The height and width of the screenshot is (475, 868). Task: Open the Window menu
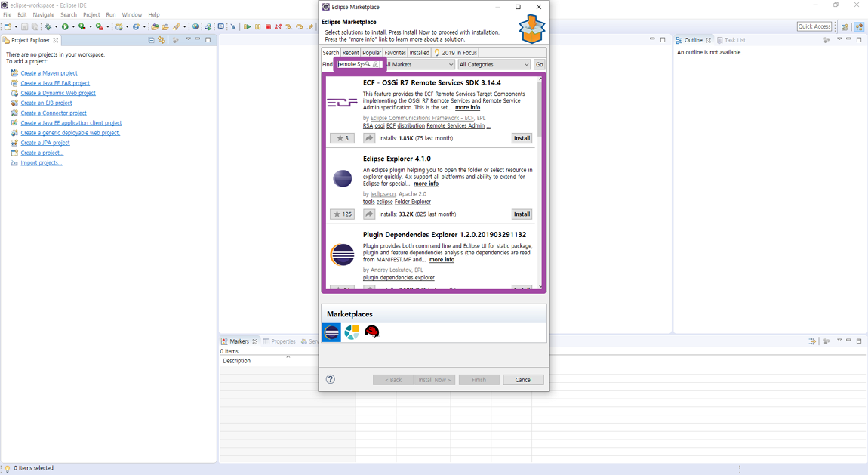point(132,14)
